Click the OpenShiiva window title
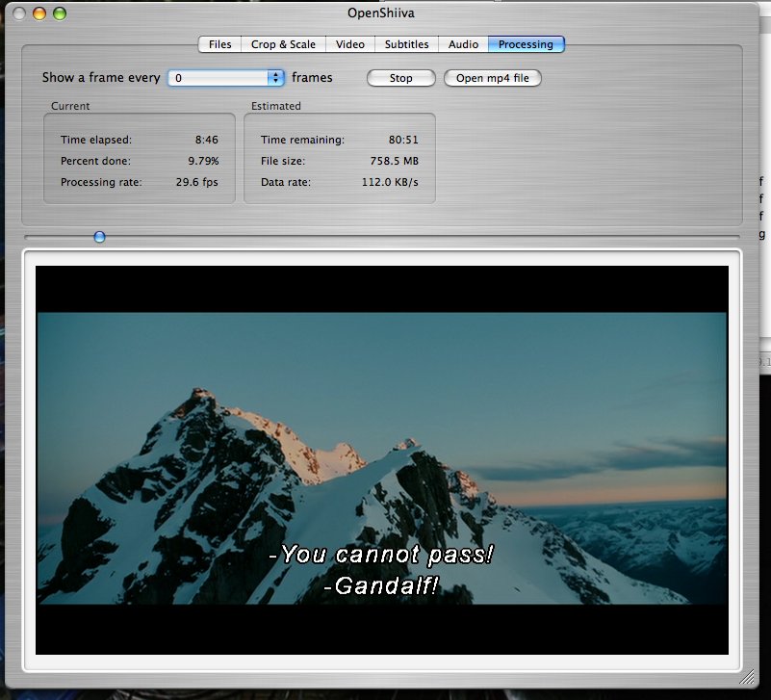 click(x=381, y=13)
